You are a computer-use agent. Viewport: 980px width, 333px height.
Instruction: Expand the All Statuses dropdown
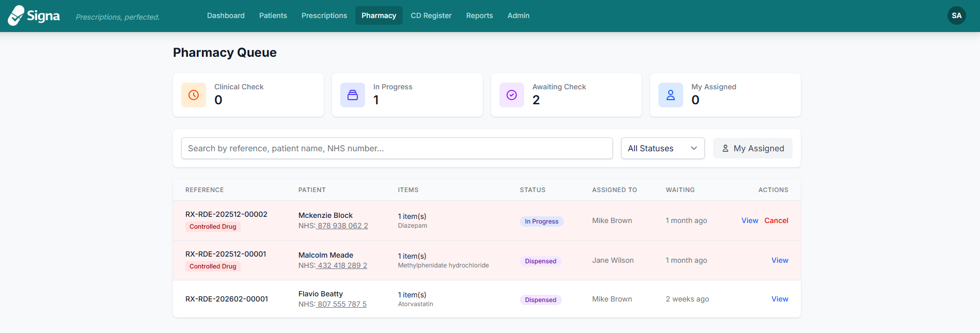point(662,148)
